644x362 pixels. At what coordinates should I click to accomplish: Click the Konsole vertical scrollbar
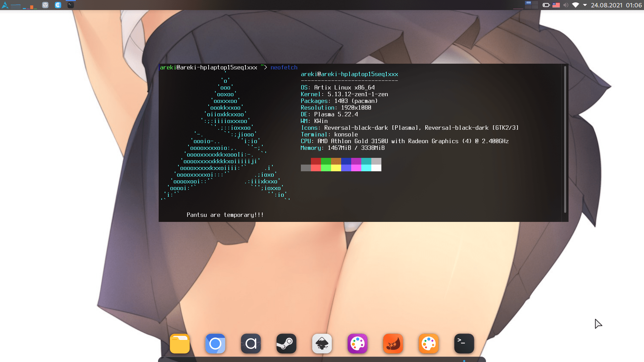point(565,139)
